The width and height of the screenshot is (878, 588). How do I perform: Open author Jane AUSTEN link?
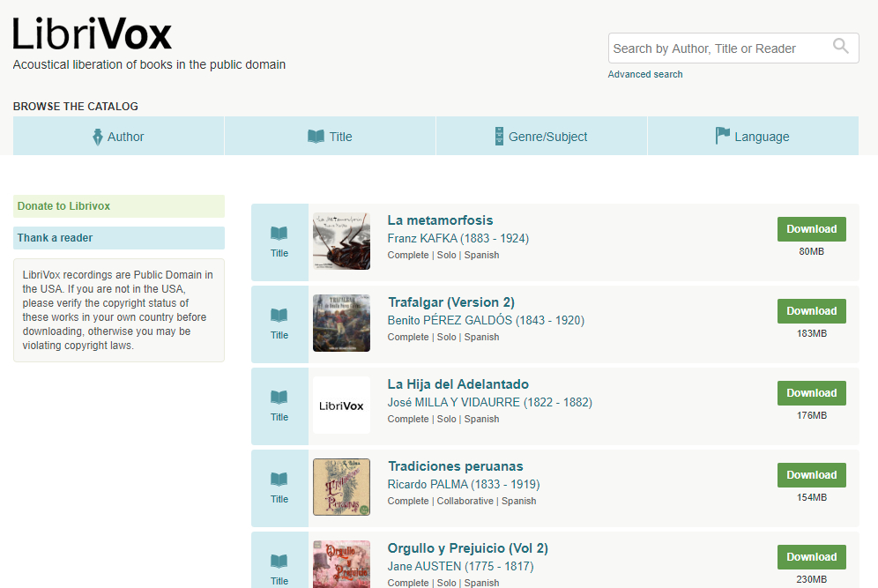(461, 566)
